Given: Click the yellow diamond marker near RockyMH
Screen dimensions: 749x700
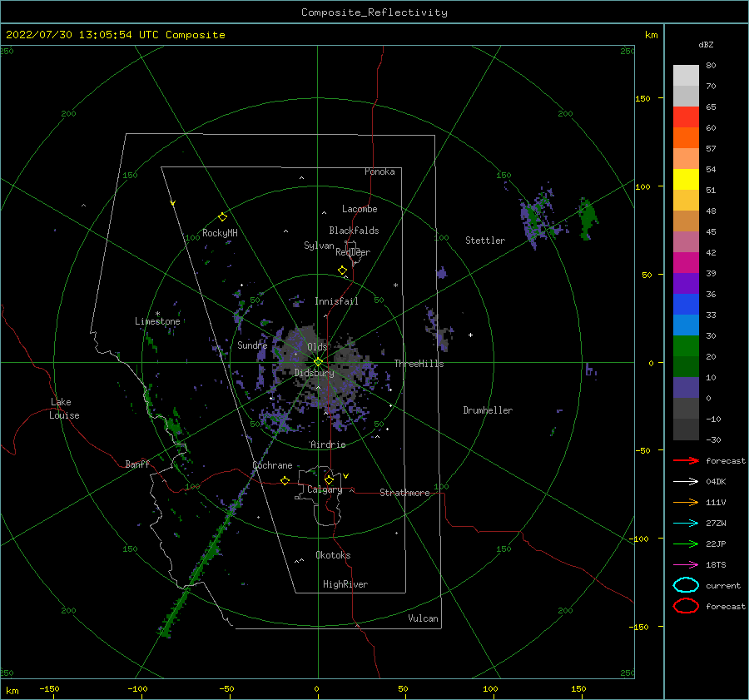Looking at the screenshot, I should click(222, 217).
